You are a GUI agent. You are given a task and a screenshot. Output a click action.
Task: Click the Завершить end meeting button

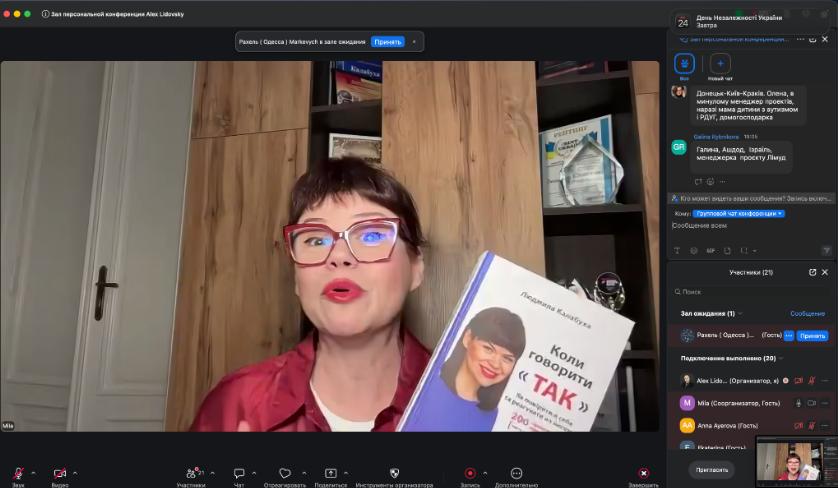pyautogui.click(x=643, y=473)
